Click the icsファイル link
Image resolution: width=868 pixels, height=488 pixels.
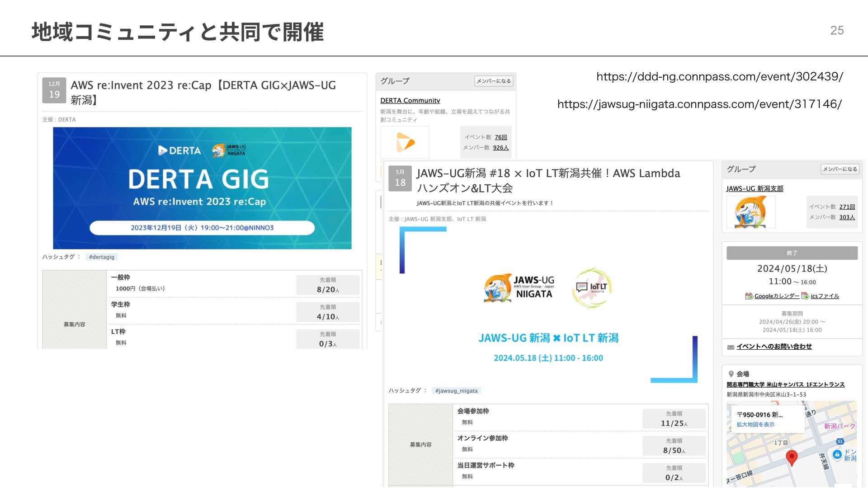[825, 296]
